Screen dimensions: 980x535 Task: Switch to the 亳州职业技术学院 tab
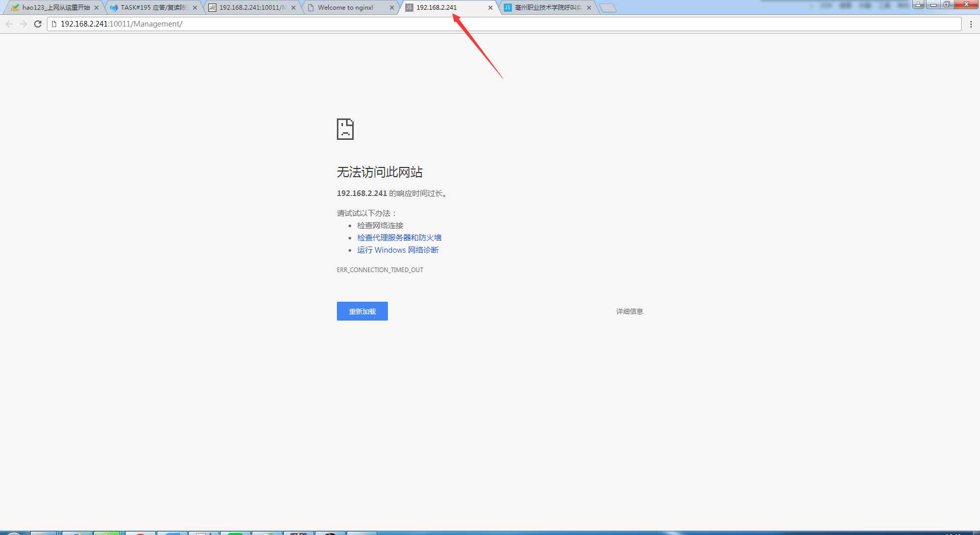pyautogui.click(x=548, y=8)
